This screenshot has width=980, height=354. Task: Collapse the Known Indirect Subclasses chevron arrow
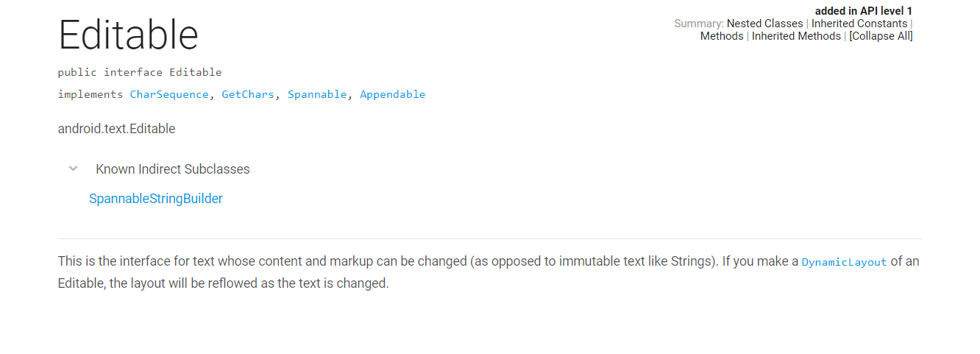74,169
